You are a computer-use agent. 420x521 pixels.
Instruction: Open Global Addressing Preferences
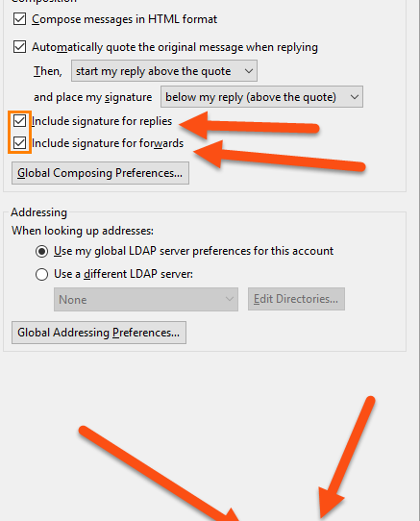(99, 333)
